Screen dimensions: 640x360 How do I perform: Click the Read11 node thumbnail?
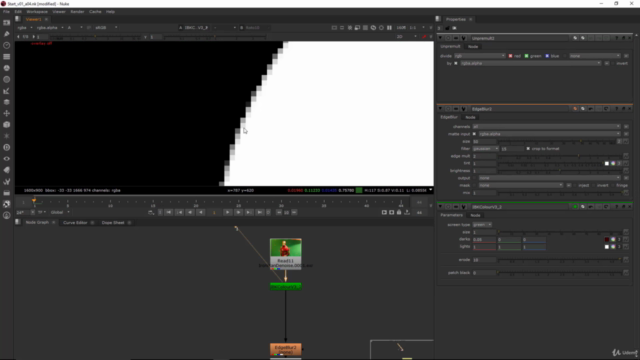[x=286, y=248]
